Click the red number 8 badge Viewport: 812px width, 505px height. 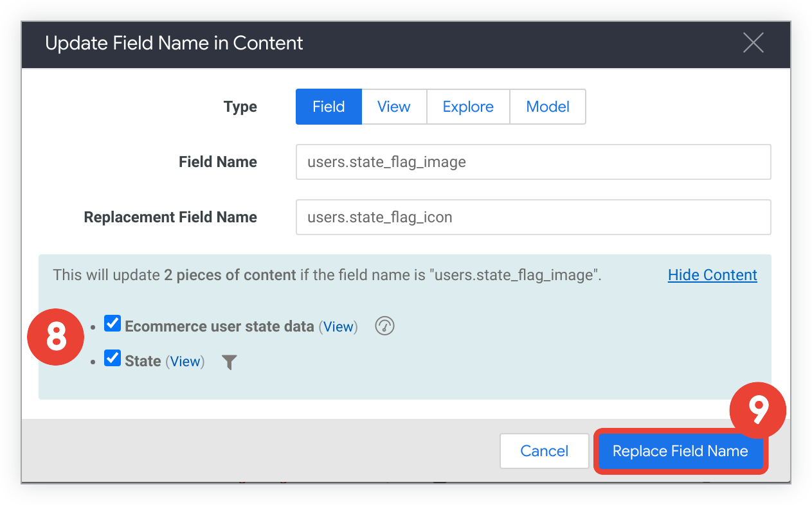pos(56,336)
